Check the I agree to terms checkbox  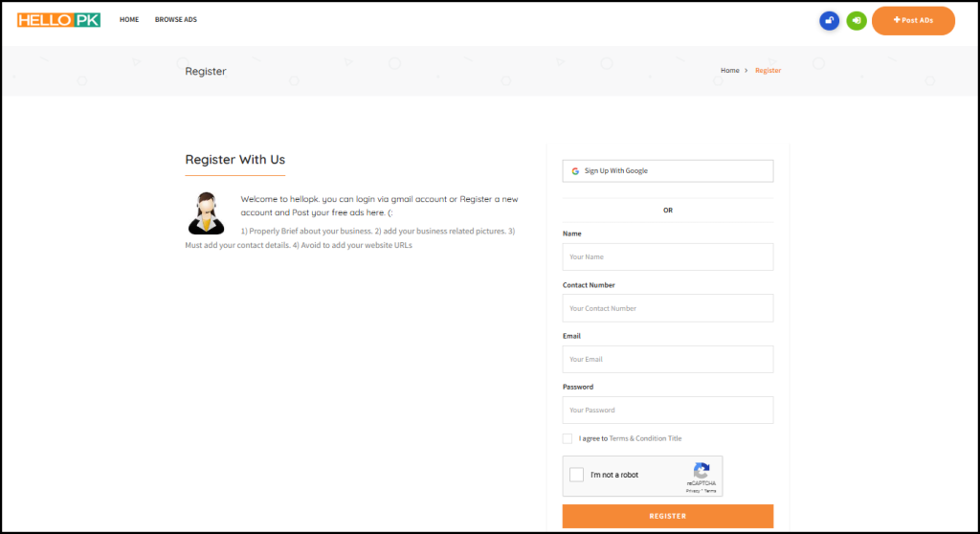click(568, 438)
